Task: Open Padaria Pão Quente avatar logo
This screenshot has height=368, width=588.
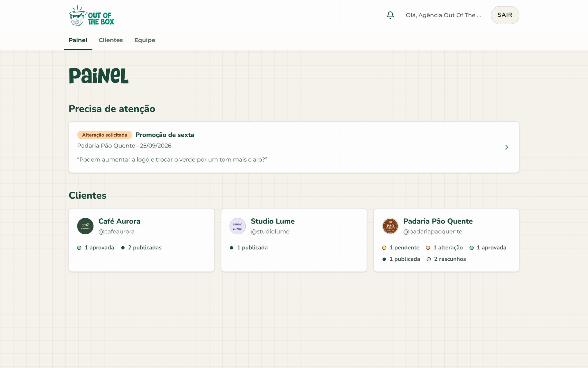Action: tap(390, 226)
